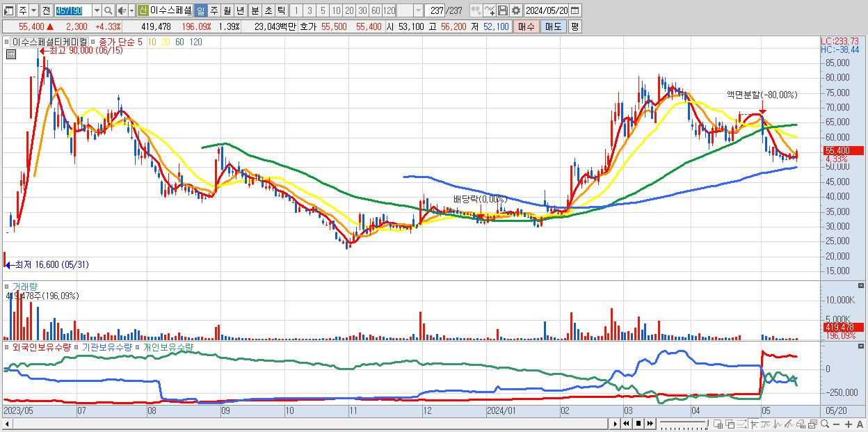Viewport: 868px width, 432px height.
Task: Click the top-left window layout icon
Action: 8,11
